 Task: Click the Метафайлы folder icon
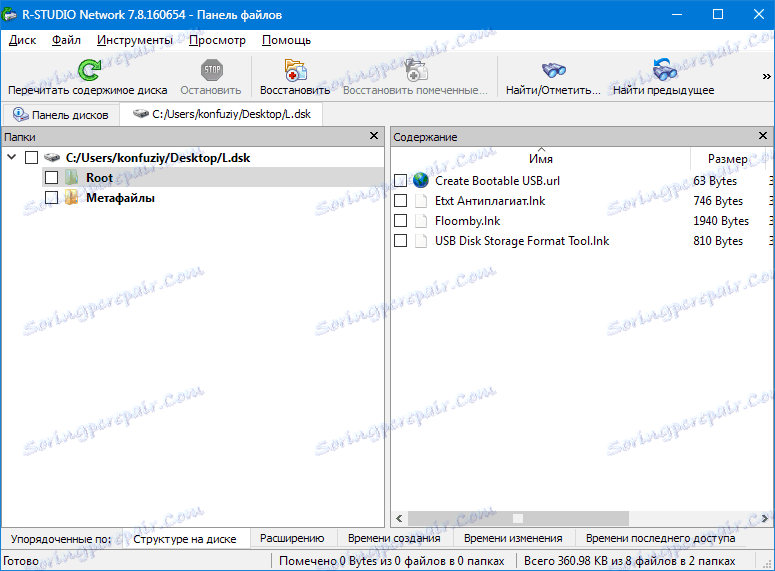pyautogui.click(x=72, y=198)
